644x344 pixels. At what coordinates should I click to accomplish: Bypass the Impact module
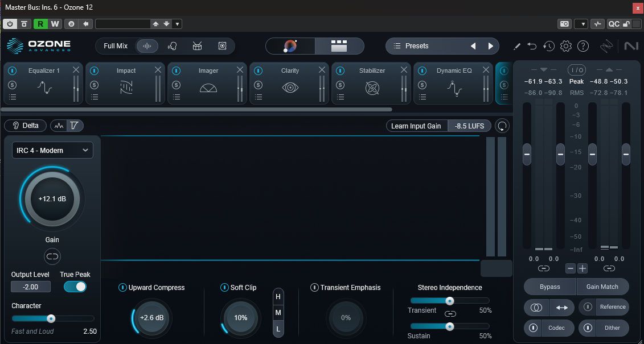tap(95, 71)
